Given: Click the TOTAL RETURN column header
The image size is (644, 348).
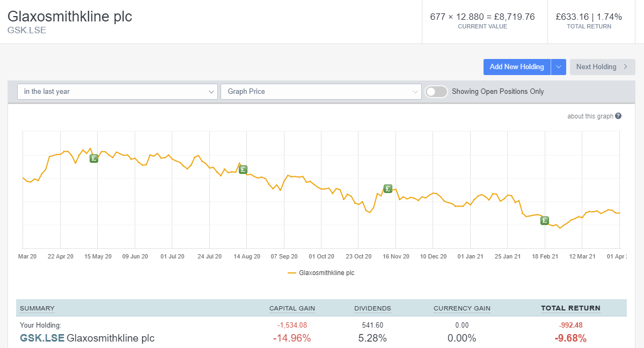Looking at the screenshot, I should 570,308.
